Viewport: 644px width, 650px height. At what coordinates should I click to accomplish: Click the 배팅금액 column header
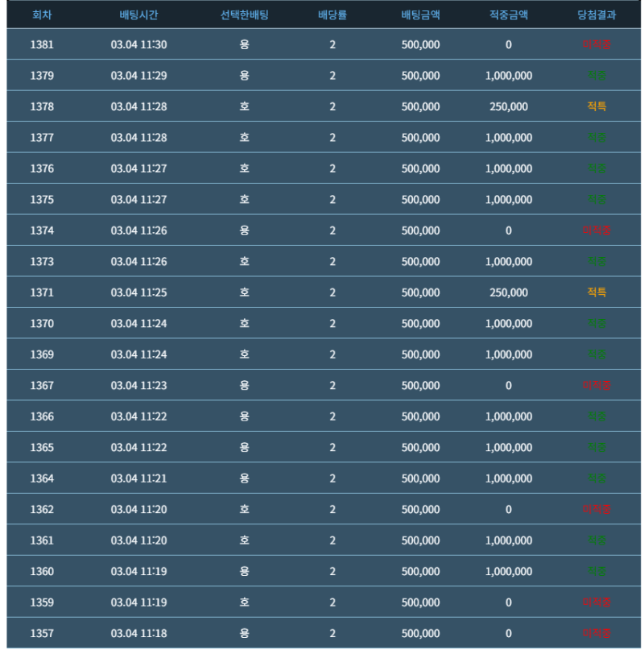pos(420,14)
